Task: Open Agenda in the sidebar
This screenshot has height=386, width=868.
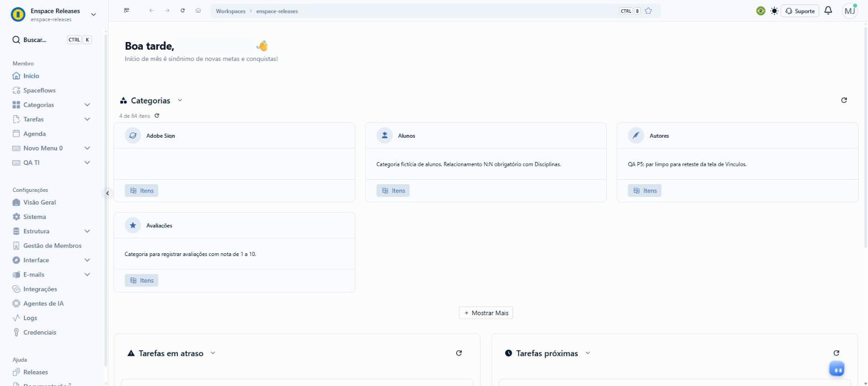Action: 34,133
